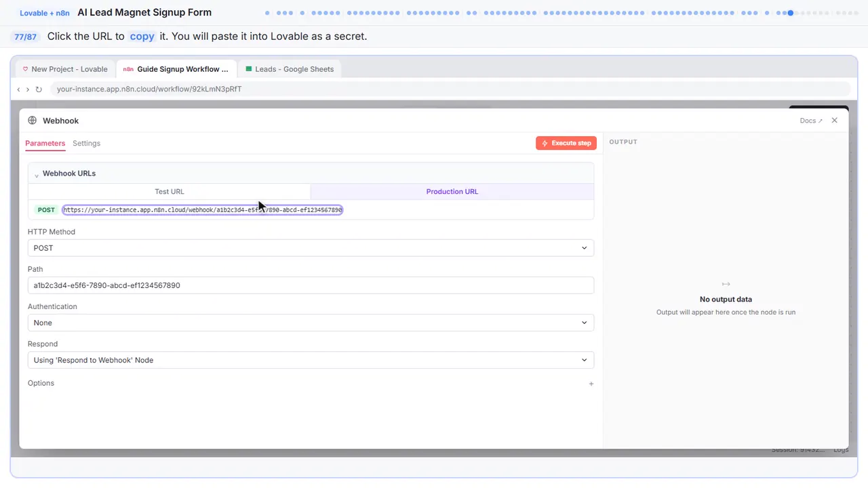The height and width of the screenshot is (488, 868).
Task: Select the Production URL toggle
Action: coord(452,192)
